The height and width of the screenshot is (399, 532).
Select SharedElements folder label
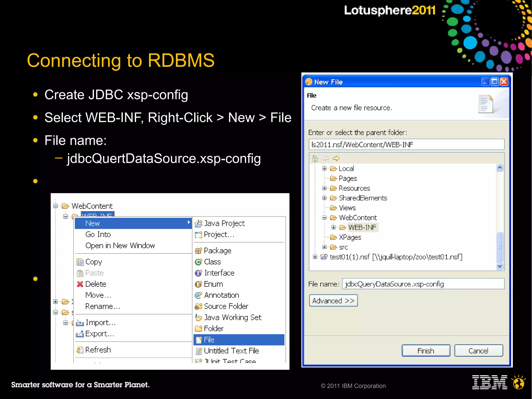click(x=363, y=198)
